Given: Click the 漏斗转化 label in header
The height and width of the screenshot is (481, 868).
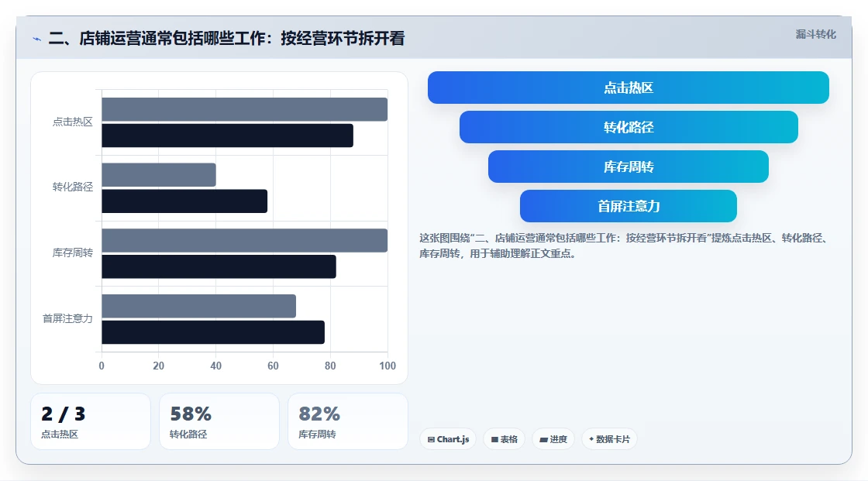Looking at the screenshot, I should (815, 34).
